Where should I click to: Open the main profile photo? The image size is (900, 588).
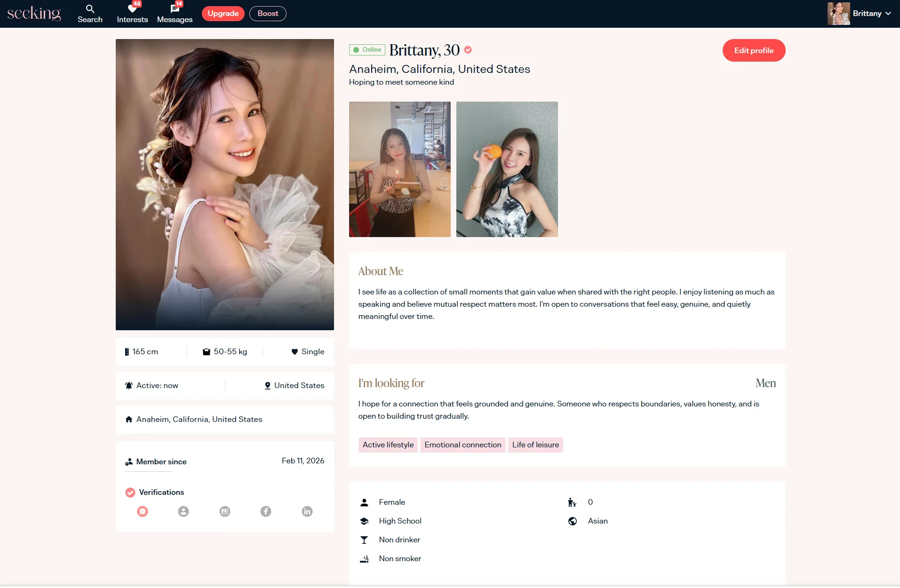click(225, 184)
